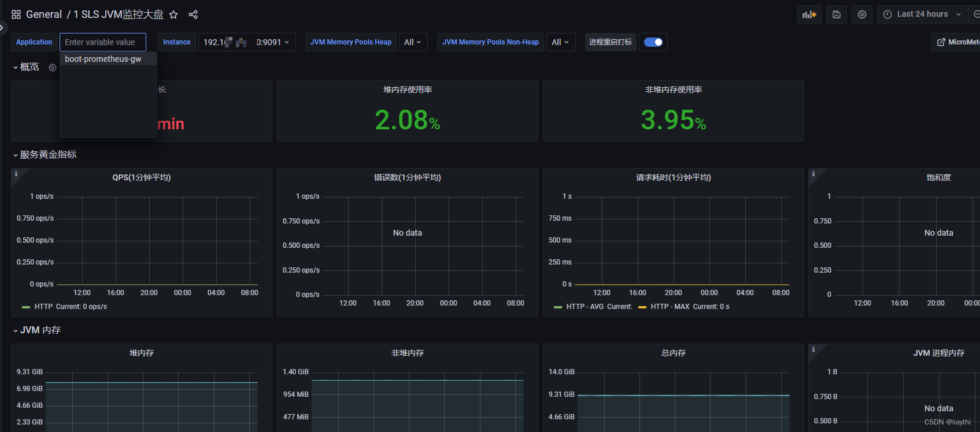Add a new panel to dashboard
This screenshot has width=980, height=432.
[x=809, y=14]
